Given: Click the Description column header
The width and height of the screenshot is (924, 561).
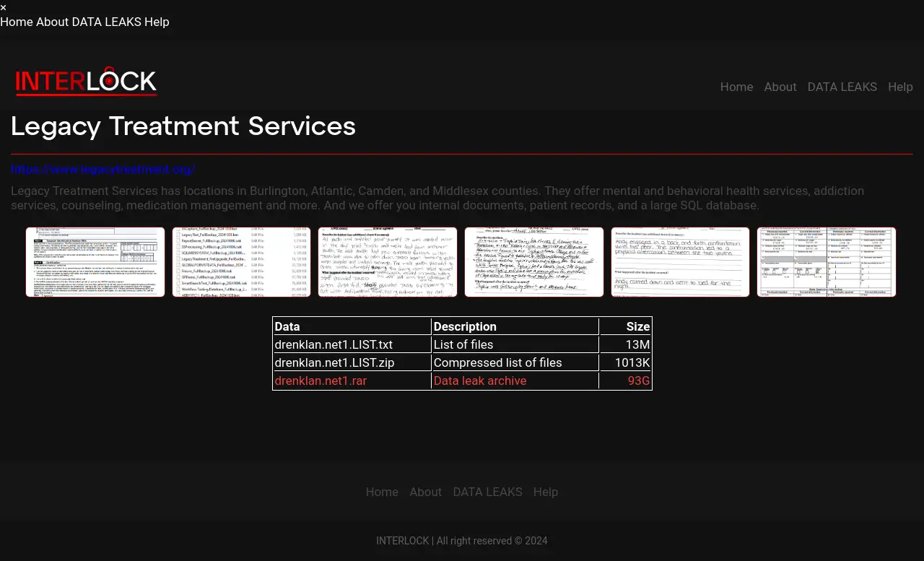Looking at the screenshot, I should [x=465, y=326].
